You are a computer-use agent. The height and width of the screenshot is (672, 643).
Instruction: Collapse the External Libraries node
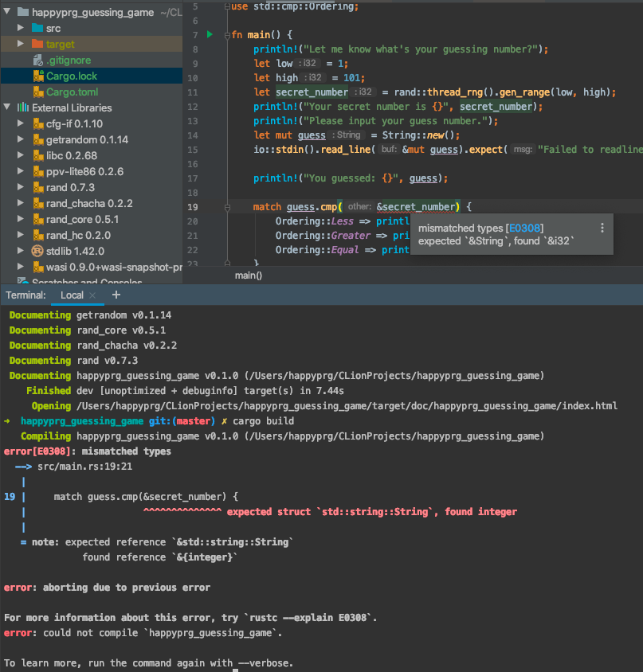[6, 107]
